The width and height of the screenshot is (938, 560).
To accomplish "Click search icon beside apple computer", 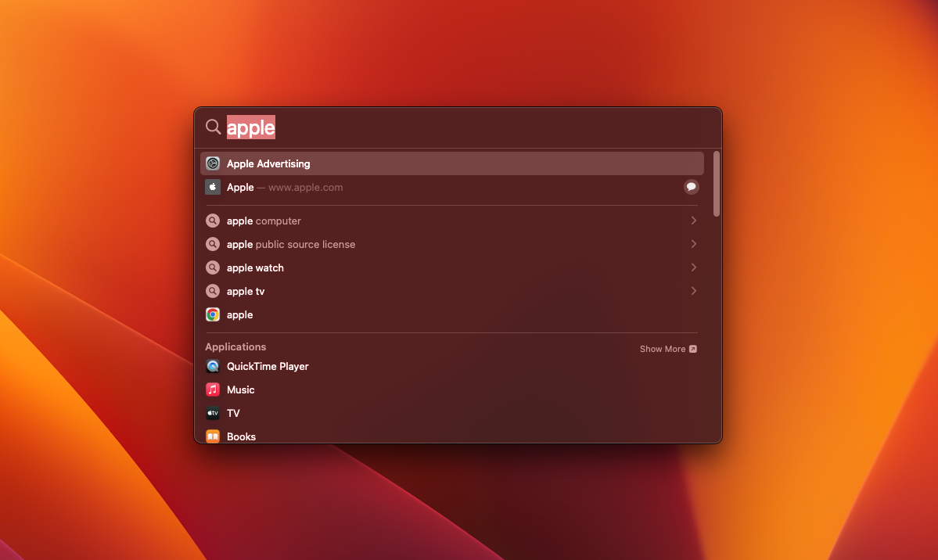I will [212, 221].
